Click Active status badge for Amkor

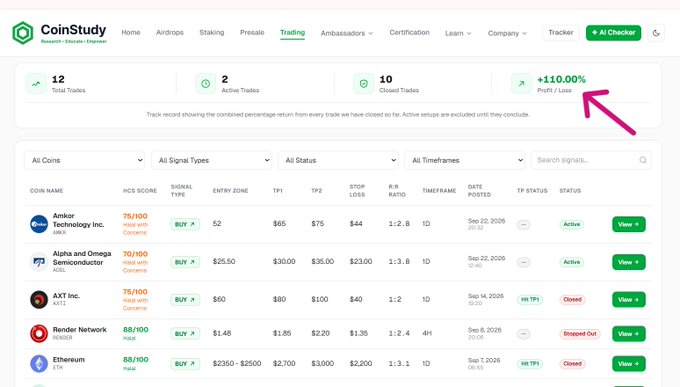click(572, 224)
